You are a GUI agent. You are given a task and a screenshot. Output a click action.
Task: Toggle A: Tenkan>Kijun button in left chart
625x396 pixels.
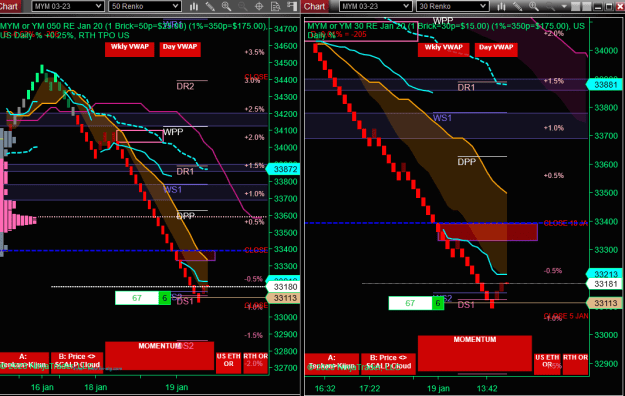pos(24,362)
